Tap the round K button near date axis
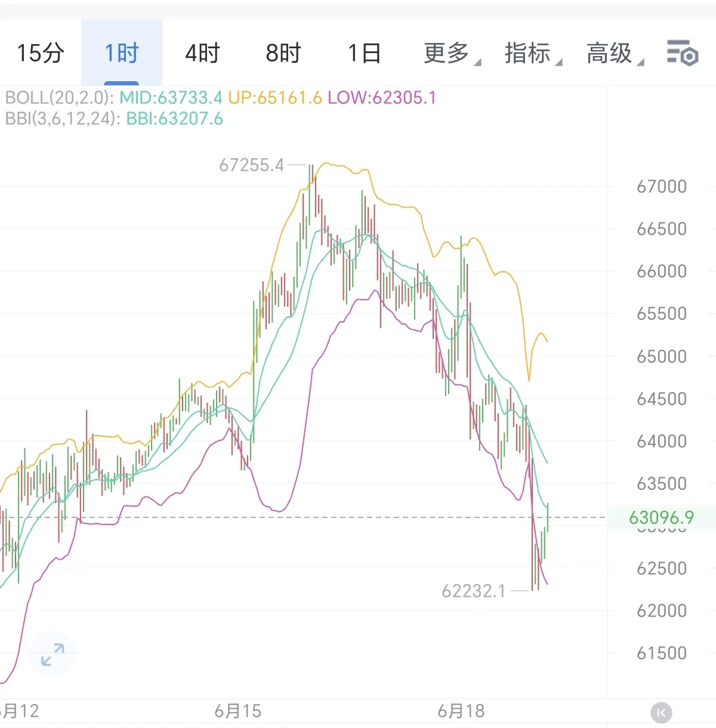Image resolution: width=716 pixels, height=728 pixels. coord(661,712)
